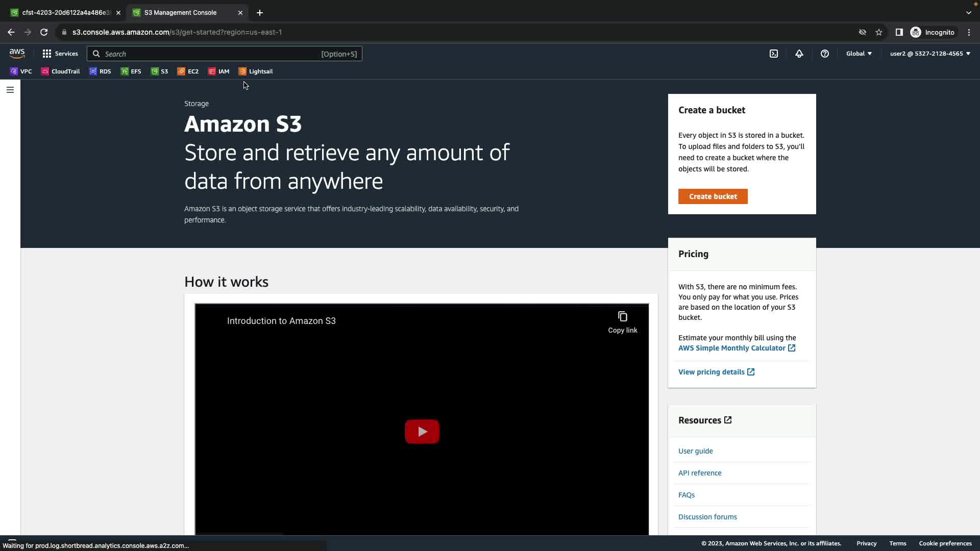Open a new browser tab
Image resolution: width=980 pixels, height=551 pixels.
click(x=260, y=13)
